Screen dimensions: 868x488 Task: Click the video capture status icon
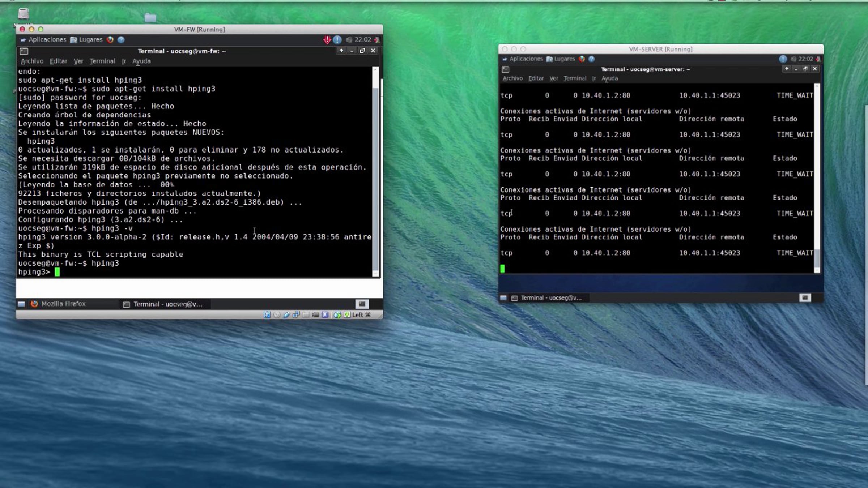(315, 315)
